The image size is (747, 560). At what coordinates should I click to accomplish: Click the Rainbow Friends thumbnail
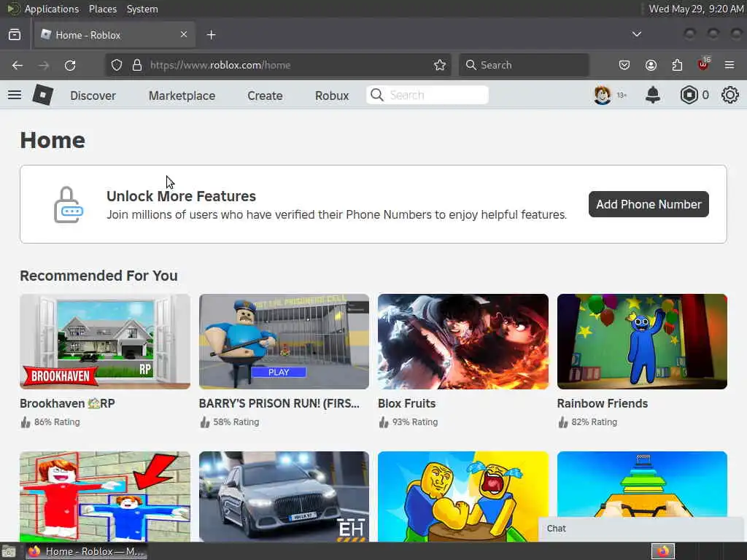[642, 341]
